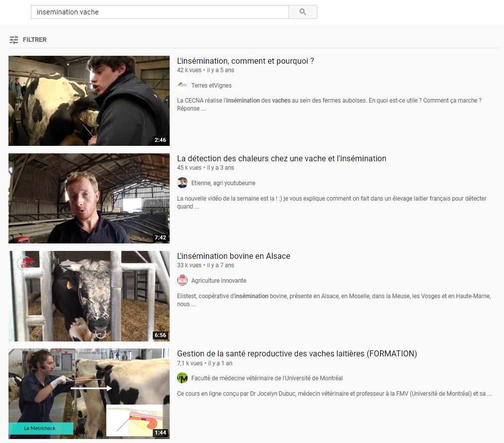Open 'L'insémination bovine en Alsace' title
This screenshot has height=443, width=504.
pyautogui.click(x=233, y=256)
